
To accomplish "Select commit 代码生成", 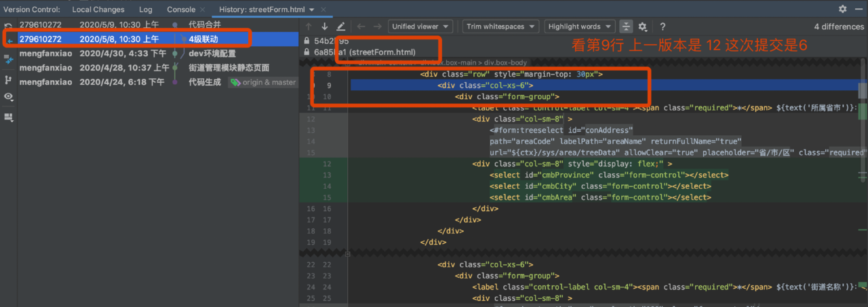I will point(205,82).
